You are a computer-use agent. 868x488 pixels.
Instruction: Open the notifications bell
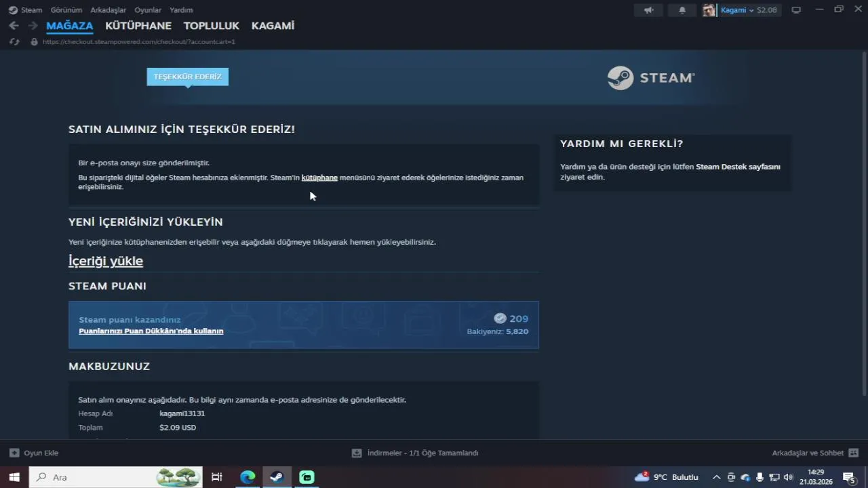(682, 10)
